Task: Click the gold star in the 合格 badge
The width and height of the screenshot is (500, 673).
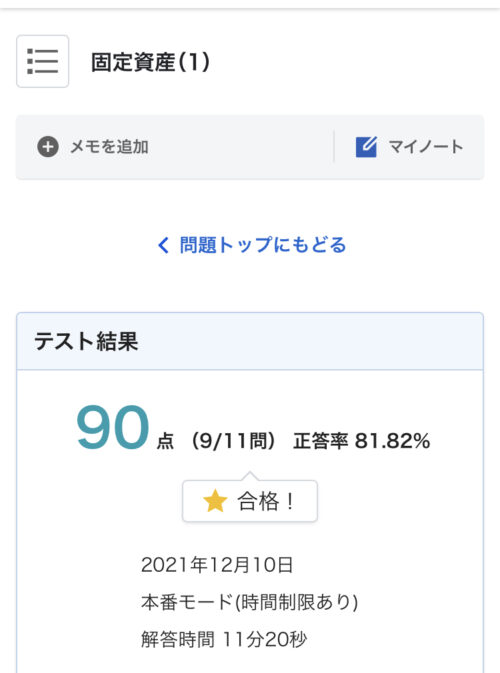Action: pyautogui.click(x=215, y=501)
